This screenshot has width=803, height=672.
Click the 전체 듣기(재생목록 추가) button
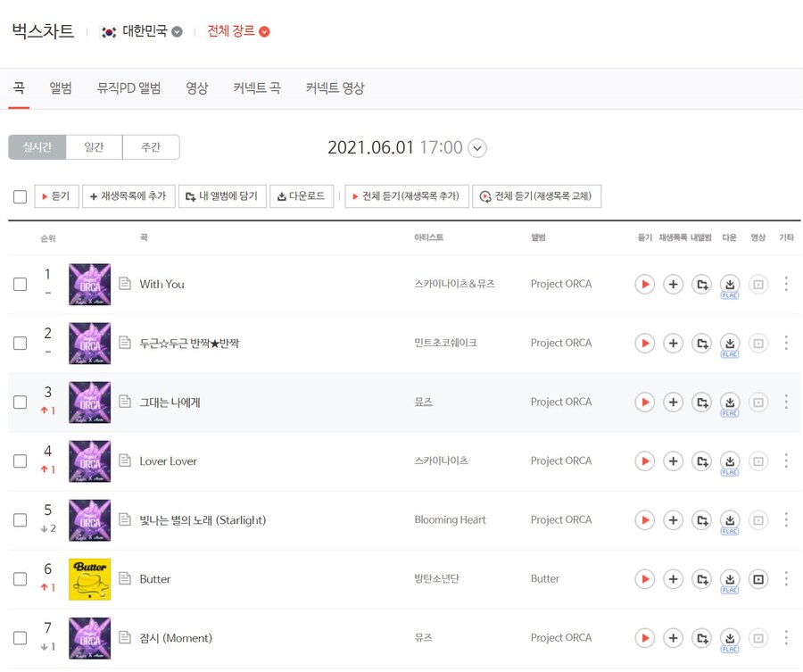pos(407,195)
